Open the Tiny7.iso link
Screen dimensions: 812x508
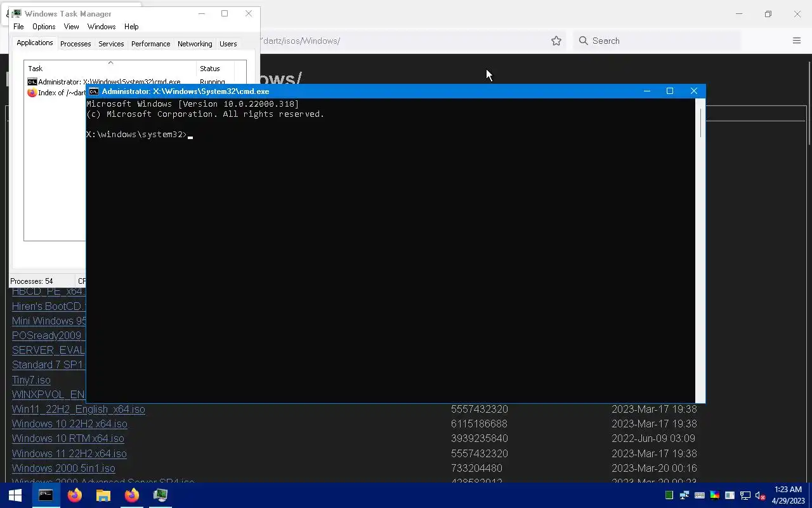tap(31, 380)
